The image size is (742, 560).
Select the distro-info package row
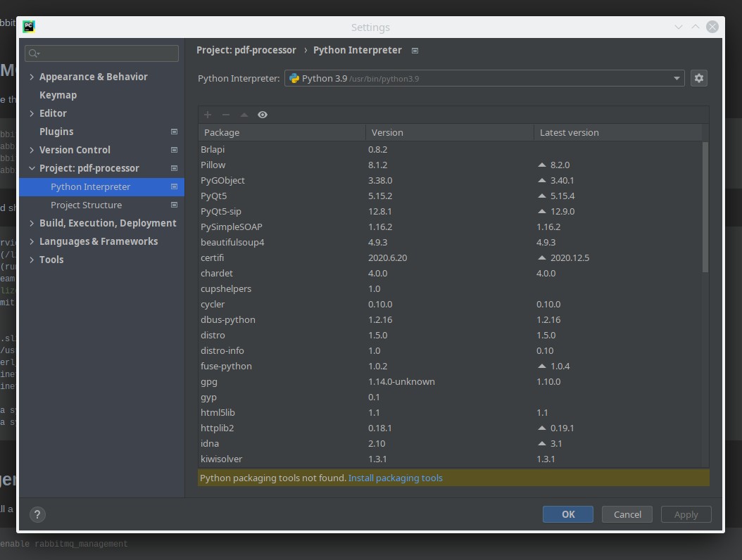[x=450, y=350]
